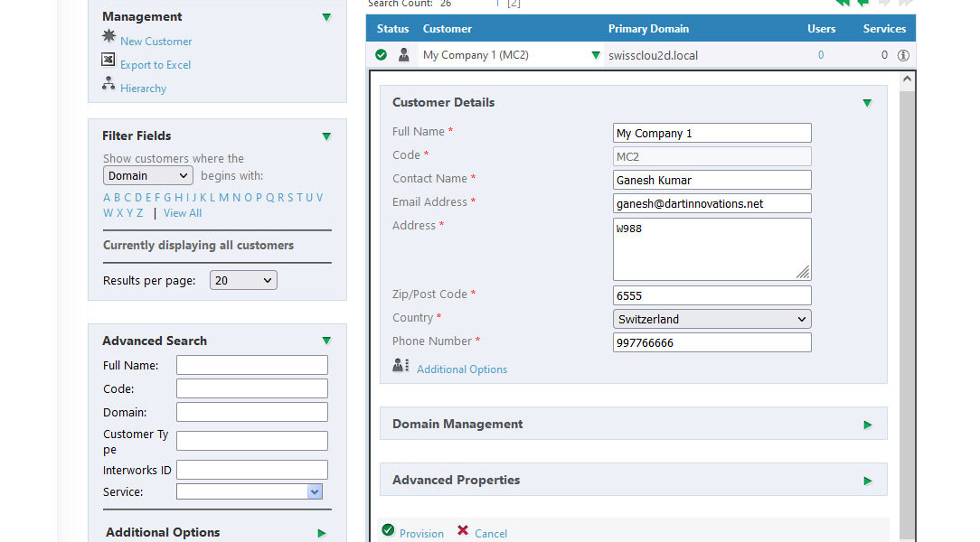
Task: Open the Domain filter field dropdown
Action: pyautogui.click(x=147, y=175)
